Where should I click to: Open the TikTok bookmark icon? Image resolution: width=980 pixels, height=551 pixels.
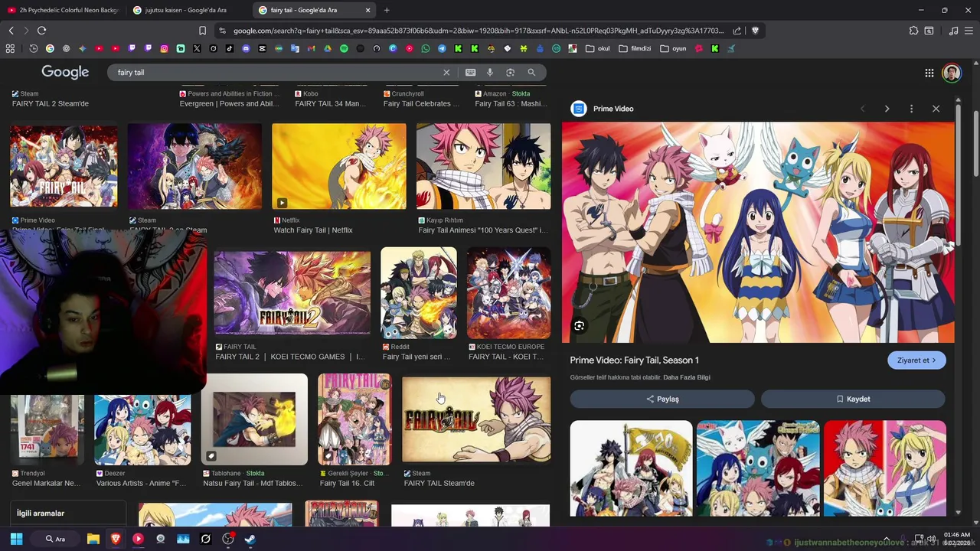(230, 48)
